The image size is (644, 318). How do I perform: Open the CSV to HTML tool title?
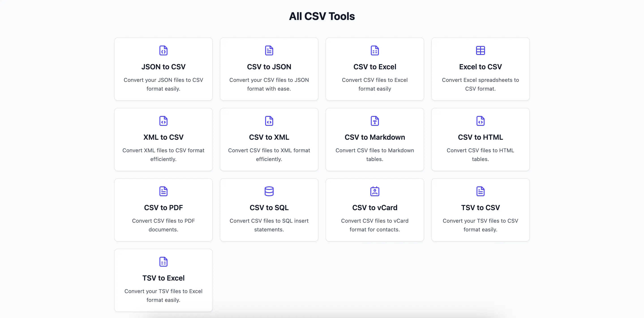(x=480, y=137)
